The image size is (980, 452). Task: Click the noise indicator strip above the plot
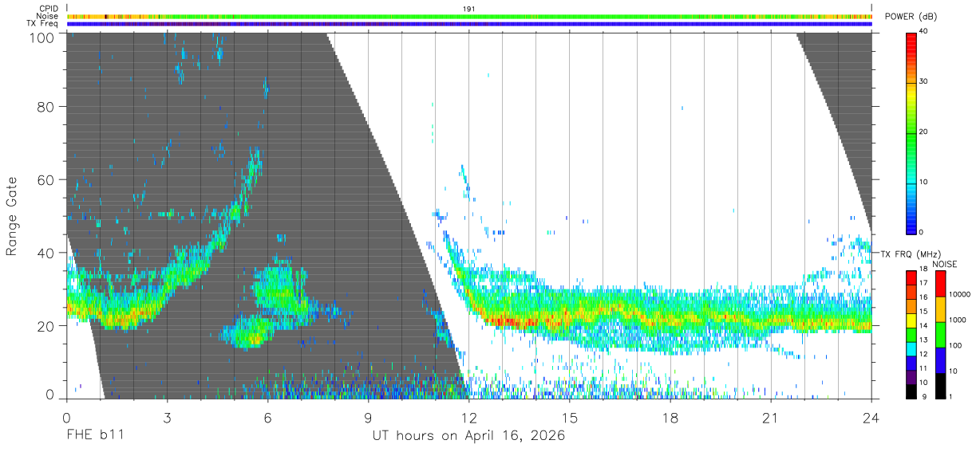pos(469,16)
